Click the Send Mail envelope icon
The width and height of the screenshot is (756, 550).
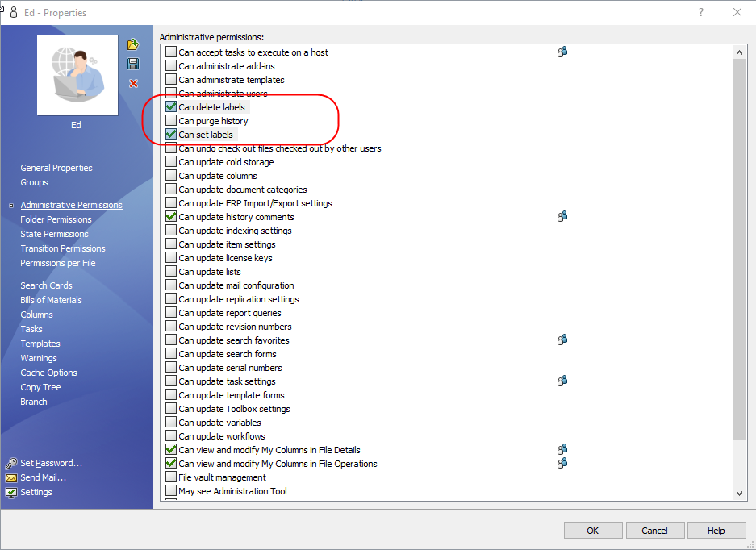click(x=11, y=477)
